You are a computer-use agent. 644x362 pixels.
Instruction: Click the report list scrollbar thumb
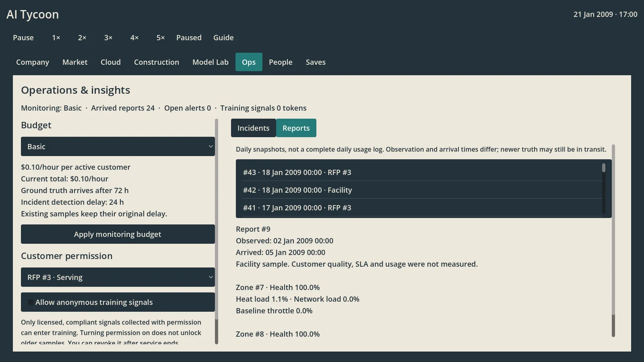point(604,168)
